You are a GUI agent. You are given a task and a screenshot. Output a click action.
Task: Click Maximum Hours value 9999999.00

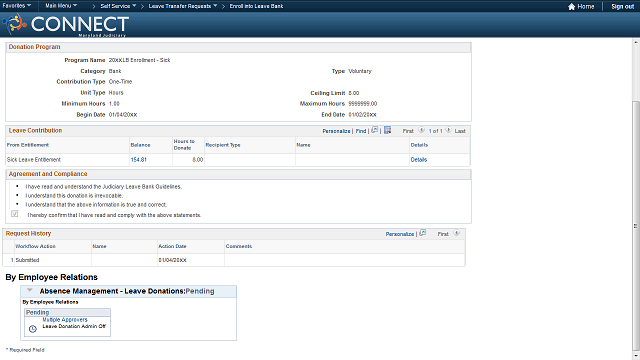click(x=362, y=104)
